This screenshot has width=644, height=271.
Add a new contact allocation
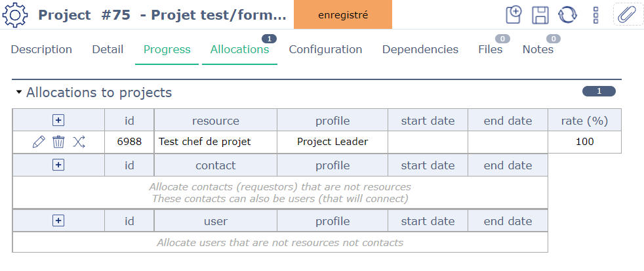[58, 165]
